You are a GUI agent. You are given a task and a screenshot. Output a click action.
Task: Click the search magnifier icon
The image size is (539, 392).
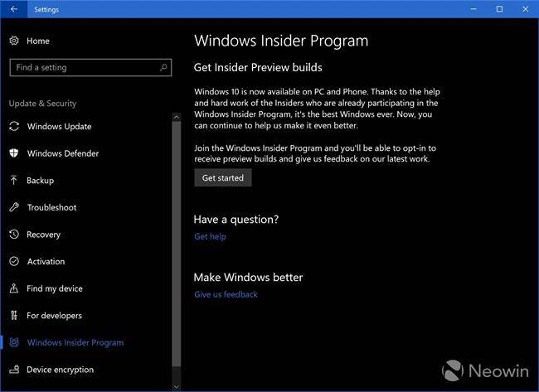pyautogui.click(x=163, y=67)
